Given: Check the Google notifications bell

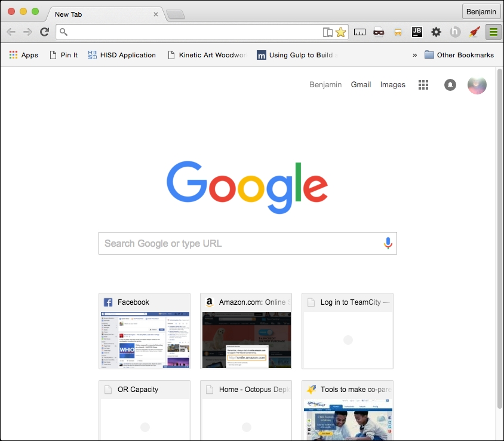Looking at the screenshot, I should (450, 85).
